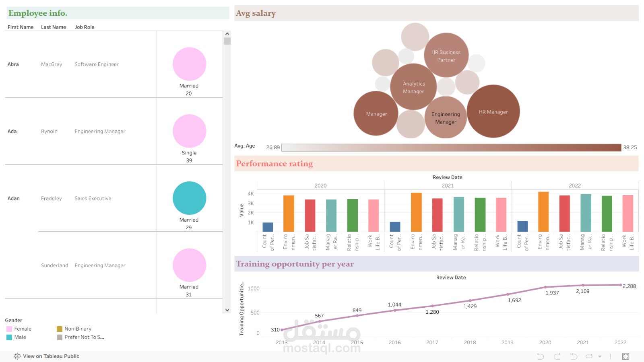
Task: Click the Employee info. title
Action: coord(38,13)
